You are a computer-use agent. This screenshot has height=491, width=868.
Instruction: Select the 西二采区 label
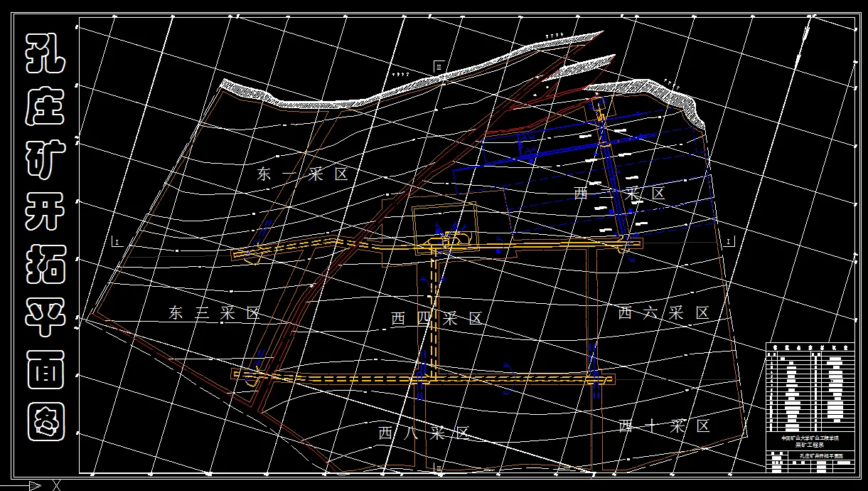pyautogui.click(x=619, y=193)
